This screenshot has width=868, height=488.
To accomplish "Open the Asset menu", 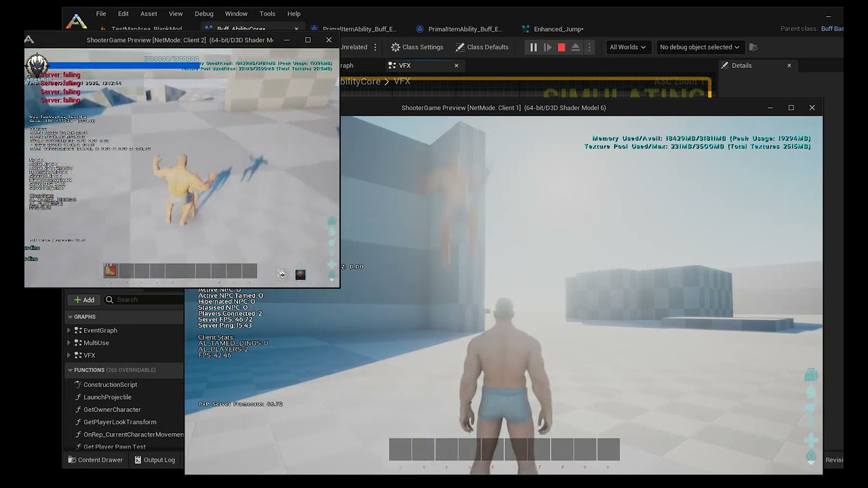I will [x=149, y=14].
